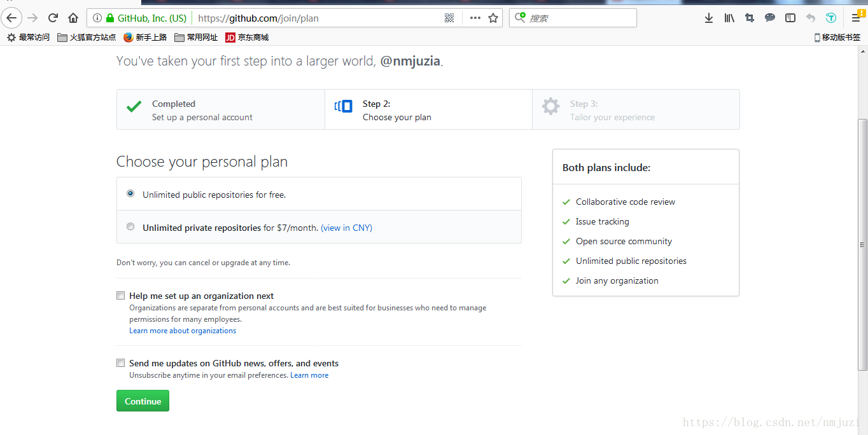Click the Completed step tab
The width and height of the screenshot is (868, 435).
click(x=221, y=109)
